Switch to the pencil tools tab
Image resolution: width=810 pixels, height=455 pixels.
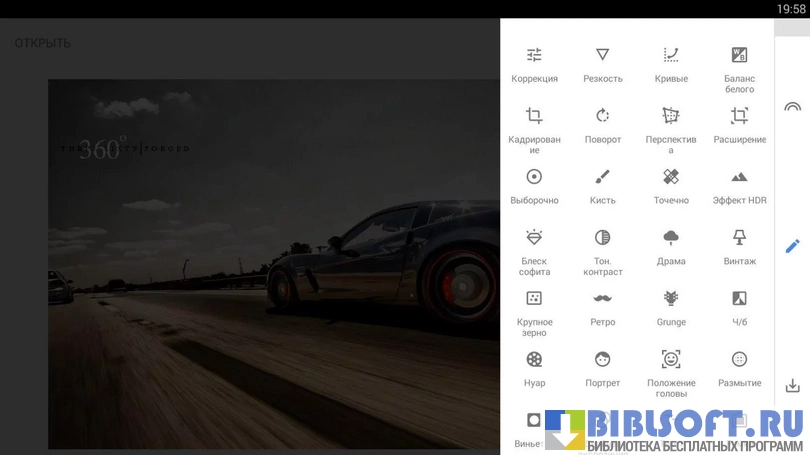(x=792, y=246)
